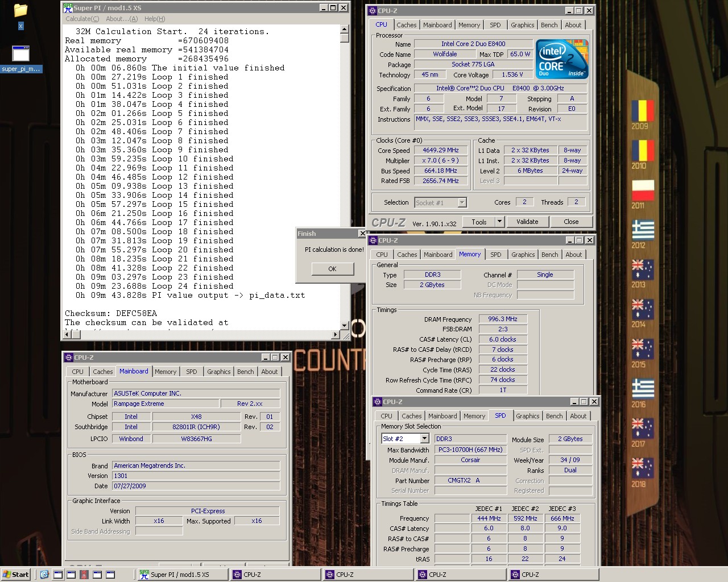Click the Super PI horizontal scrollbar left arrow
This screenshot has width=728, height=582.
pyautogui.click(x=67, y=334)
